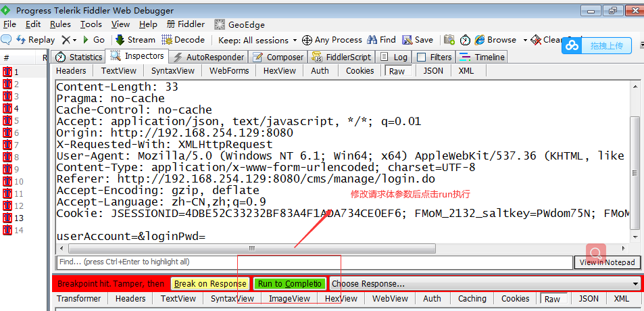The height and width of the screenshot is (311, 644).
Task: Save sessions using the Save toolbar icon
Action: click(418, 40)
